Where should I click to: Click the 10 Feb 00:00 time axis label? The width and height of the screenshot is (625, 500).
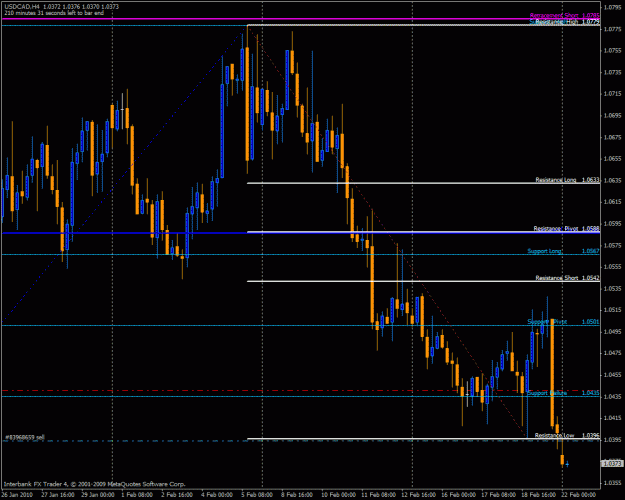338,494
